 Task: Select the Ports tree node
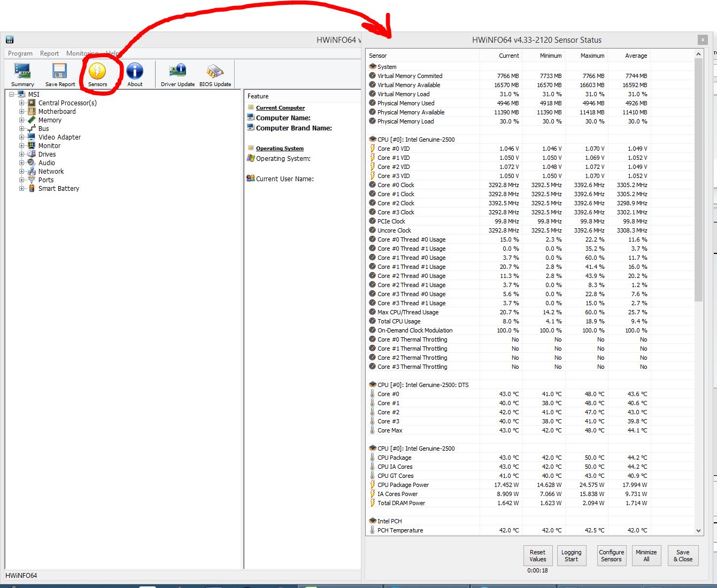[46, 180]
